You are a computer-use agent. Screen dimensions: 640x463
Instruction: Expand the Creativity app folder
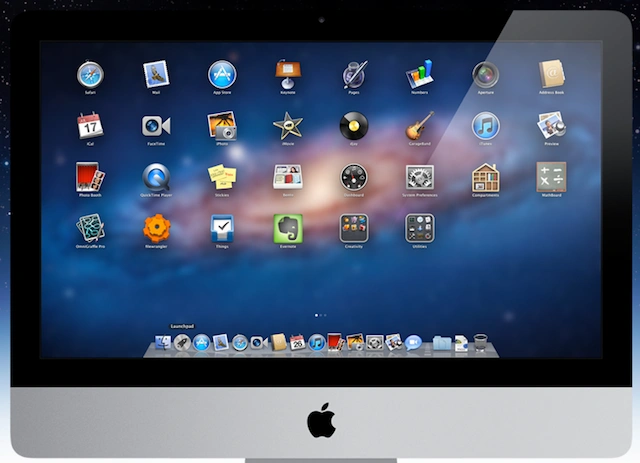(x=353, y=228)
